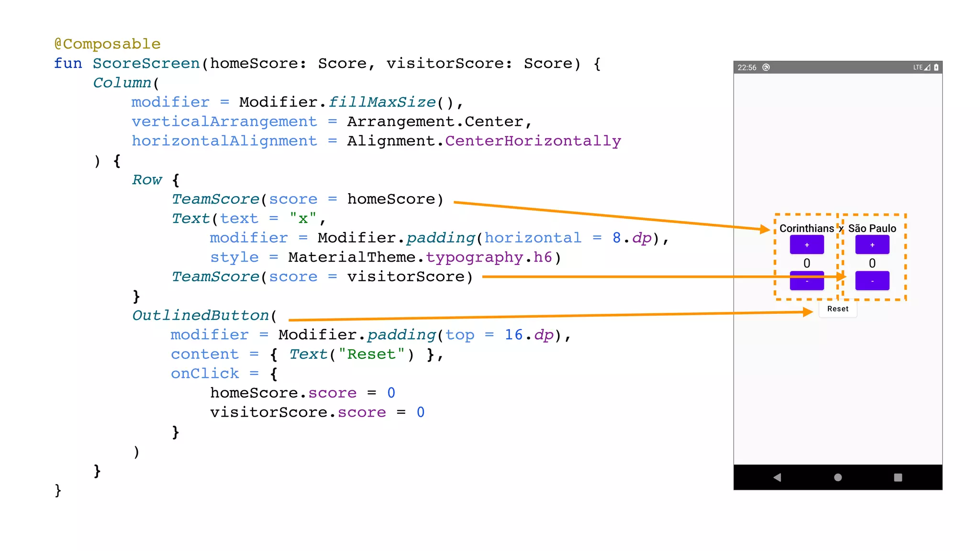Increase the São Paulo score with plus
The width and height of the screenshot is (980, 551).
point(872,245)
